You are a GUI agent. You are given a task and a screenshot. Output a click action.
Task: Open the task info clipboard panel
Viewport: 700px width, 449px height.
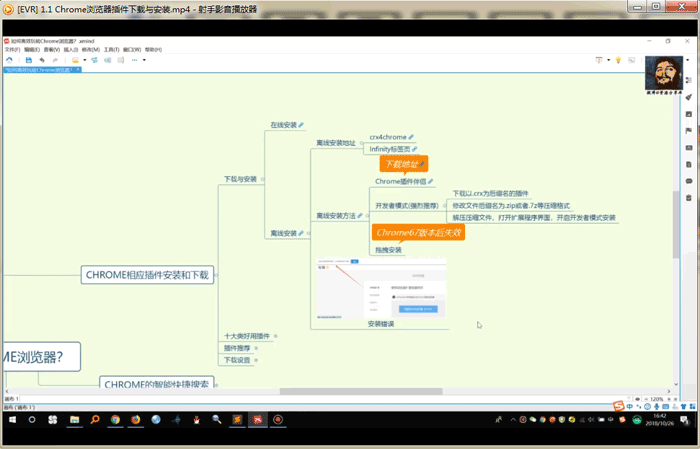pos(689,197)
